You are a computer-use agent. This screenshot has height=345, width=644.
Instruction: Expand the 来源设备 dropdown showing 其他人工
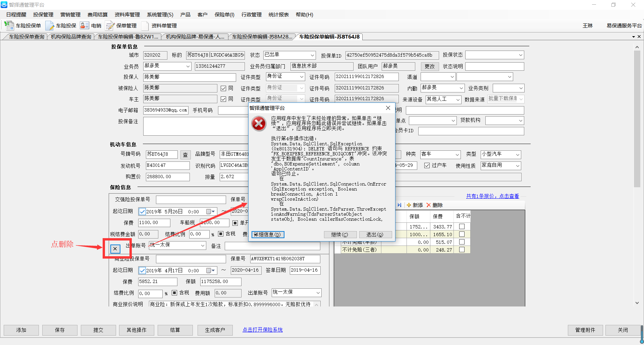point(458,99)
